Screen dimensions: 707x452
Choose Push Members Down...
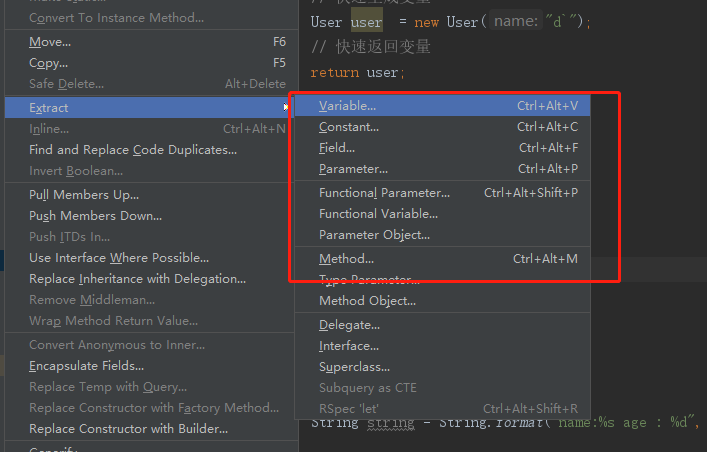pyautogui.click(x=149, y=216)
